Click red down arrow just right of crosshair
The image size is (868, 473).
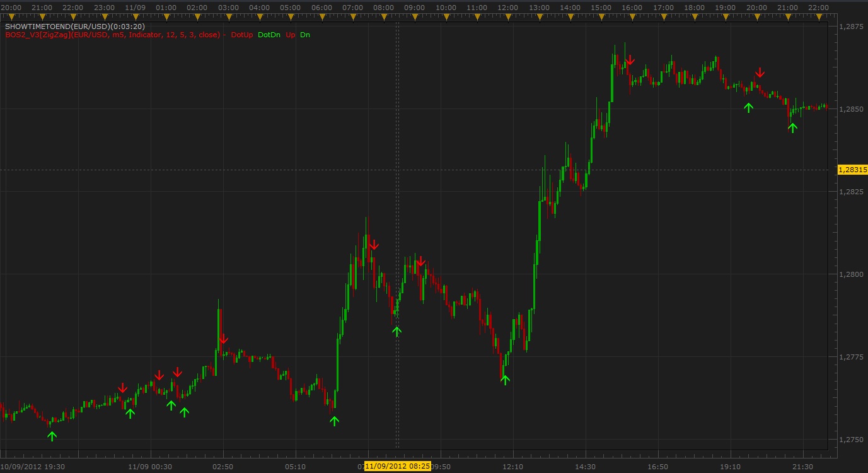pos(421,262)
